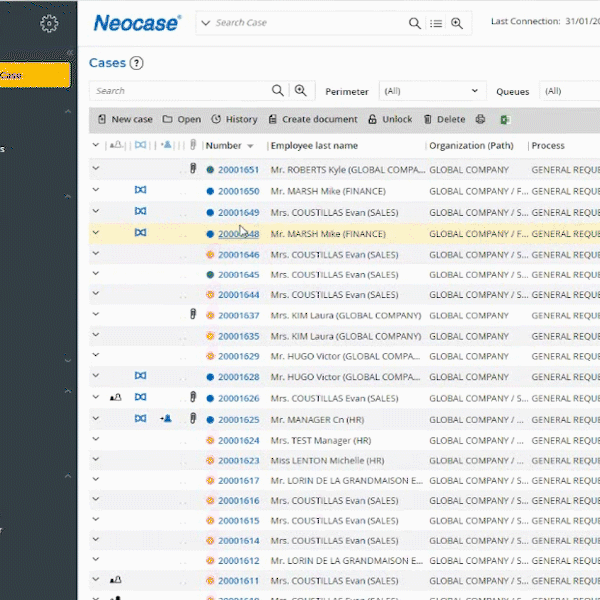
Task: Click advanced search icon beside Cases search
Action: tap(299, 91)
